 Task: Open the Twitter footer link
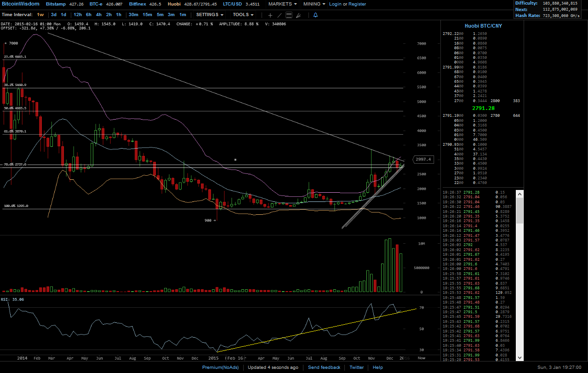point(357,367)
